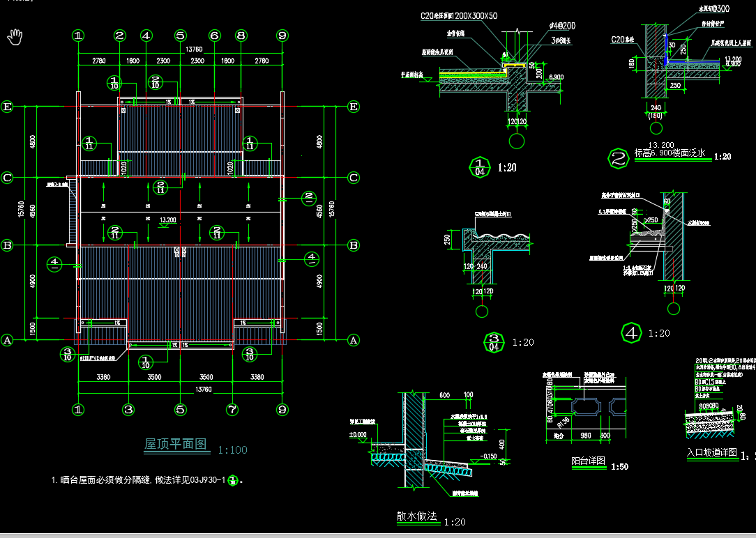
Task: Select the 3/04 detail title hexagon
Action: click(494, 342)
